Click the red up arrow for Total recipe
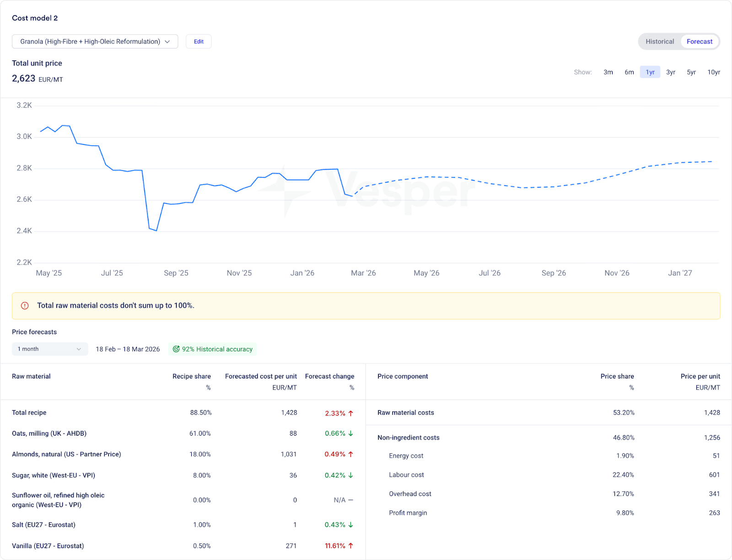Viewport: 732px width, 560px height. tap(351, 413)
